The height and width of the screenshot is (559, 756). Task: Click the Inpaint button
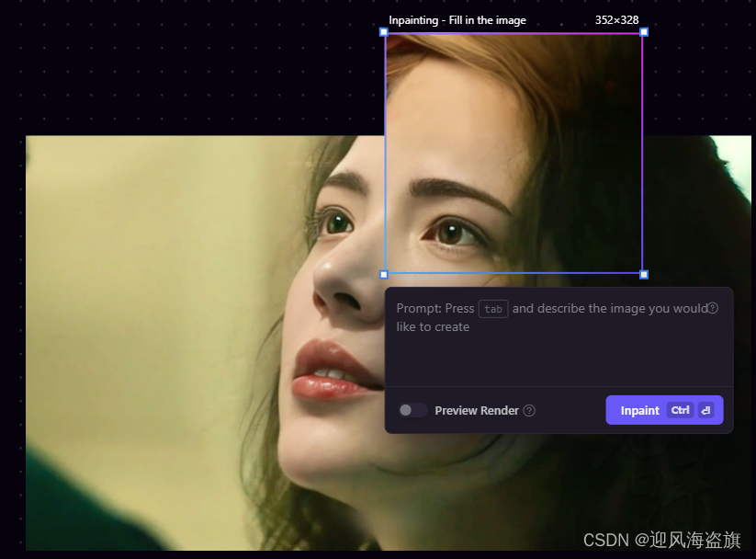point(664,410)
